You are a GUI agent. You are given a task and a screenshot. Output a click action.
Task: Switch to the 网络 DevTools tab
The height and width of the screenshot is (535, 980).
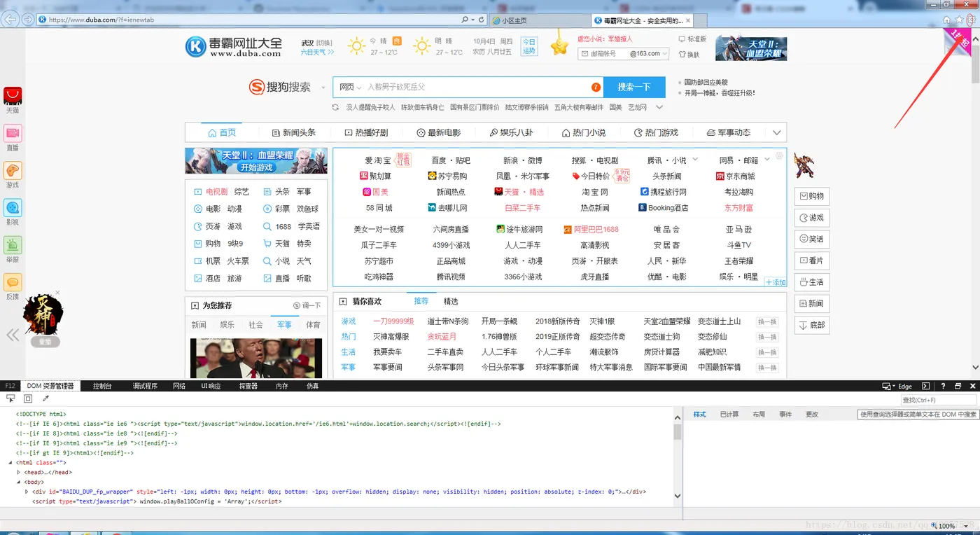tap(179, 386)
